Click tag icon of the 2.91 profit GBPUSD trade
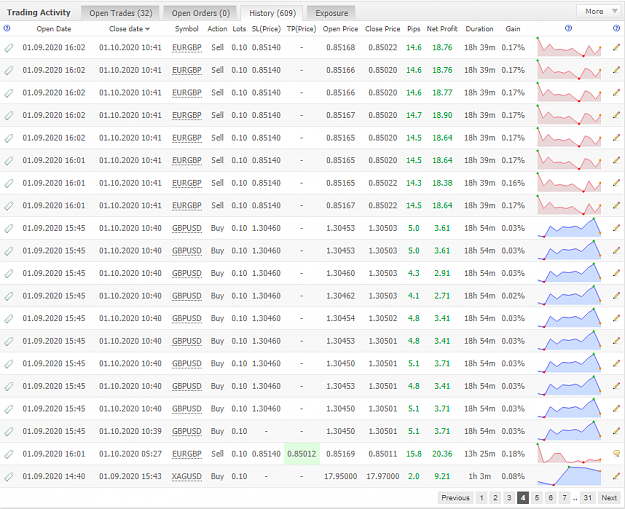This screenshot has height=509, width=625. (x=8, y=273)
